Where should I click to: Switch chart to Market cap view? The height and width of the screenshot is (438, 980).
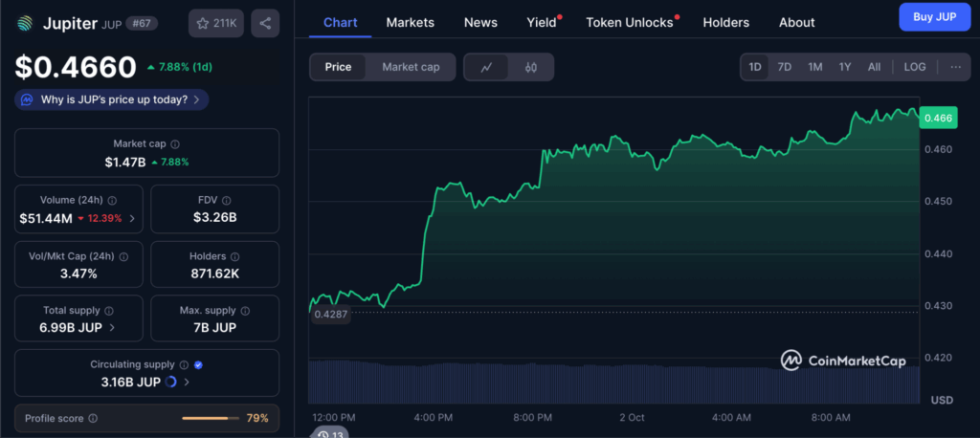click(411, 67)
